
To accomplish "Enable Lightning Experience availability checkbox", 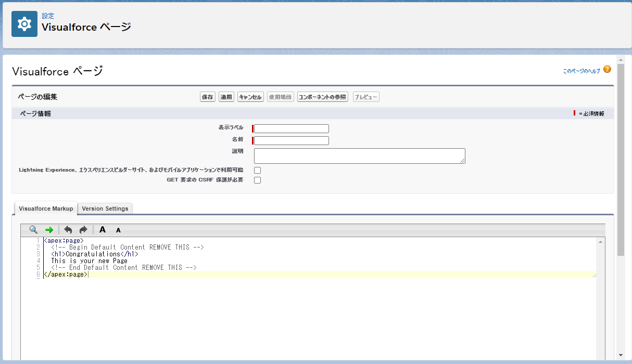I will point(257,170).
